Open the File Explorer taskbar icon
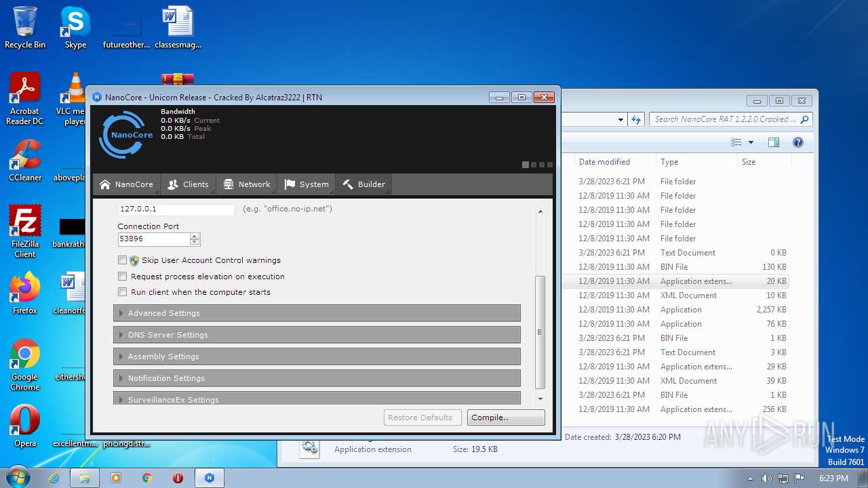The width and height of the screenshot is (868, 488). [85, 478]
